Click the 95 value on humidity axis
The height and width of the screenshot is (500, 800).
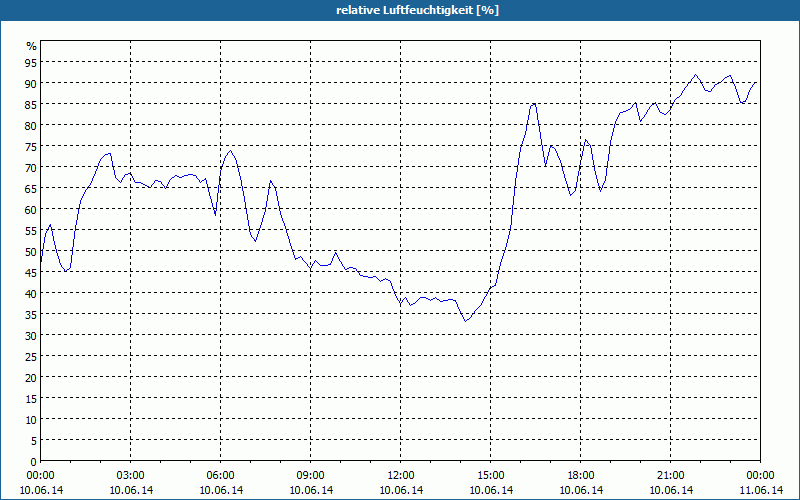tap(32, 62)
